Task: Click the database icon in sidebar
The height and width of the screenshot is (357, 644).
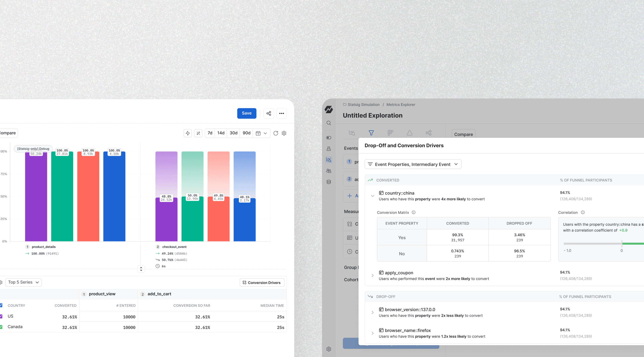Action: click(x=329, y=182)
